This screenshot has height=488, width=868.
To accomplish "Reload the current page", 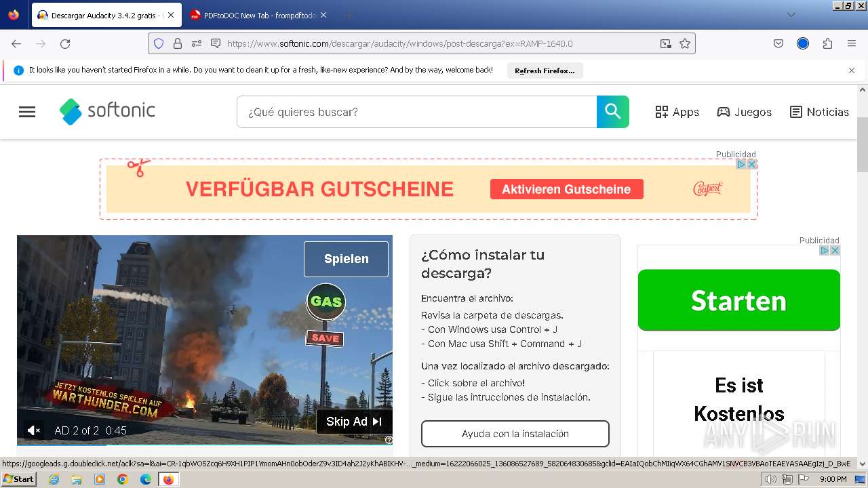I will (65, 43).
